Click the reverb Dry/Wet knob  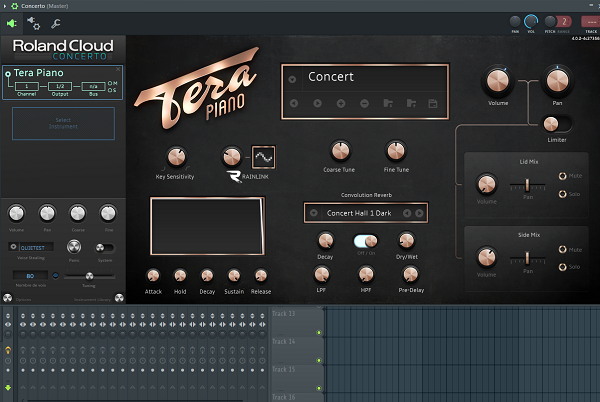(406, 241)
